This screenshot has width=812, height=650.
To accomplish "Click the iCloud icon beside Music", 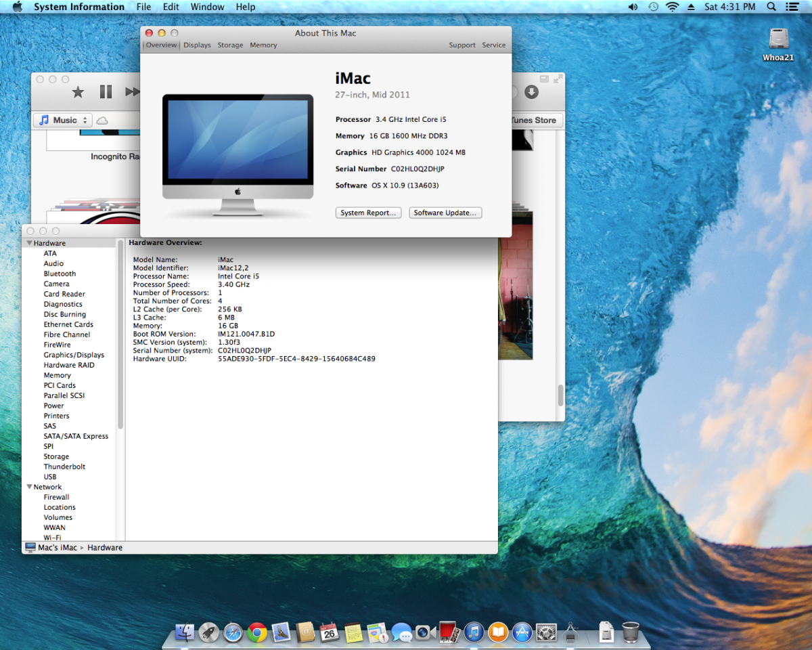I will 102,121.
